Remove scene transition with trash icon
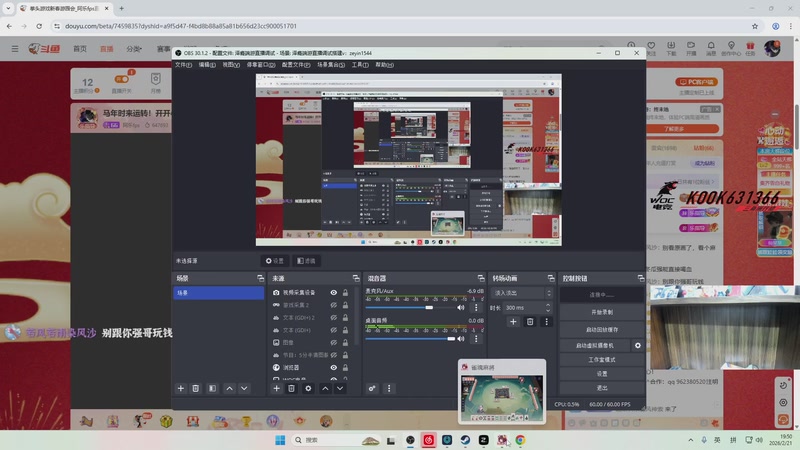This screenshot has height=450, width=800. point(530,321)
